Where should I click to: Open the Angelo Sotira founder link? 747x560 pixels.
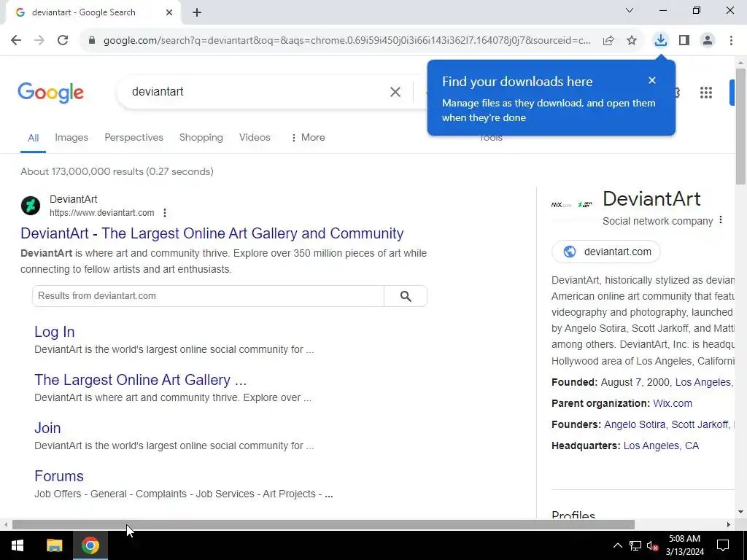635,424
